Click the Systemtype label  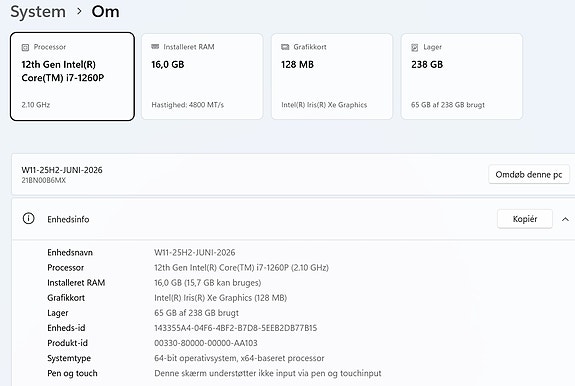69,358
